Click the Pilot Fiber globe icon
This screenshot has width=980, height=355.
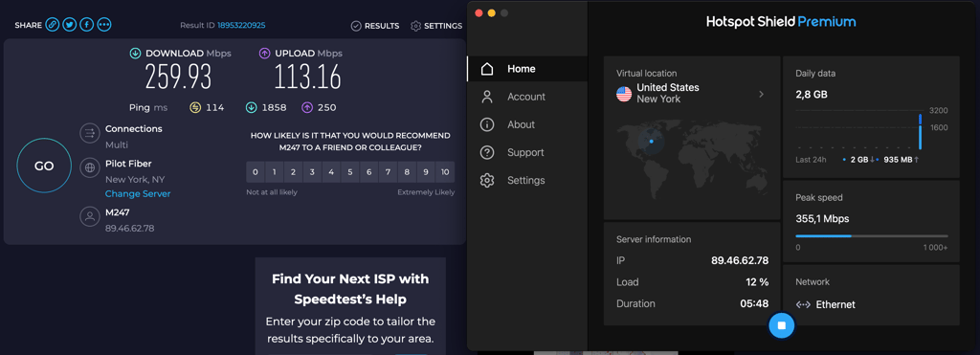click(x=90, y=167)
